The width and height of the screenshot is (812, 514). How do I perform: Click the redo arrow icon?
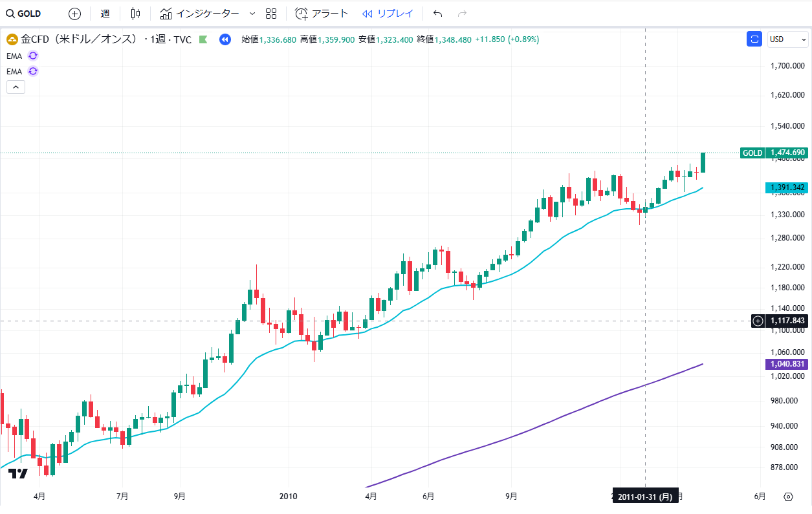click(x=462, y=14)
